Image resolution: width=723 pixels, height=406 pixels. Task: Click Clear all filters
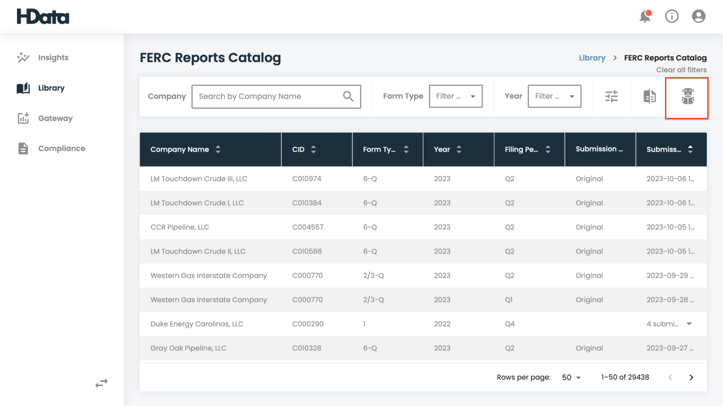click(x=681, y=70)
